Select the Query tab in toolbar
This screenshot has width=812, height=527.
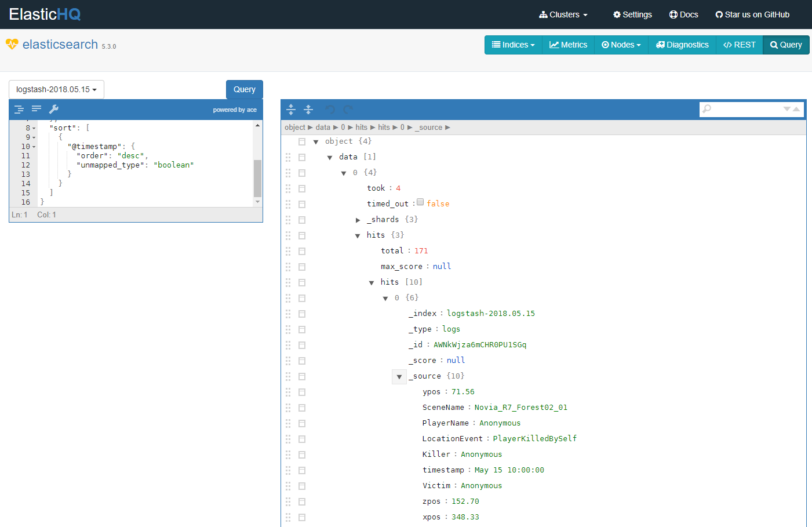click(786, 45)
